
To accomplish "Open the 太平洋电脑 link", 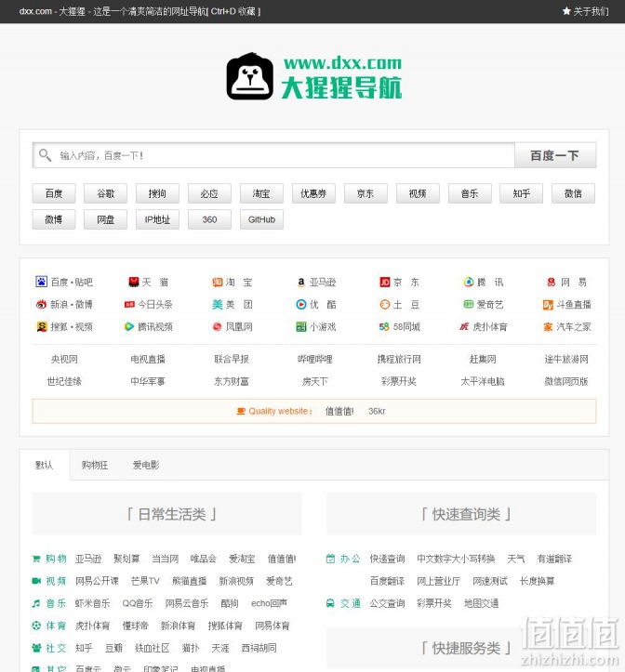I will (483, 381).
